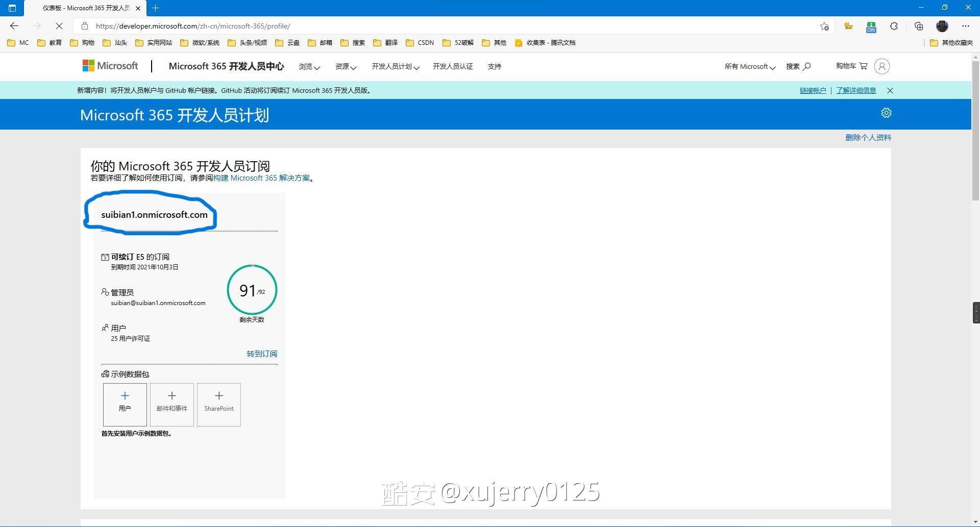Open the 开发人员认证 menu item
The width and height of the screenshot is (980, 527).
pyautogui.click(x=453, y=66)
